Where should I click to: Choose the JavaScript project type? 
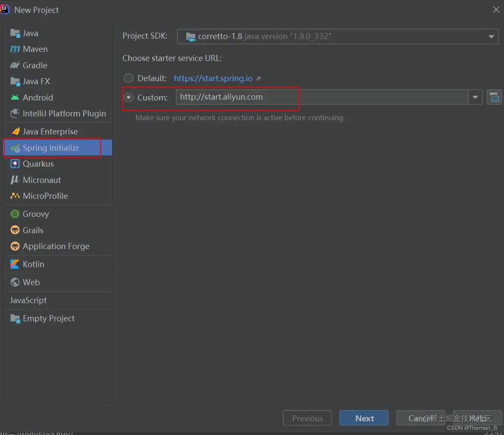(x=58, y=301)
